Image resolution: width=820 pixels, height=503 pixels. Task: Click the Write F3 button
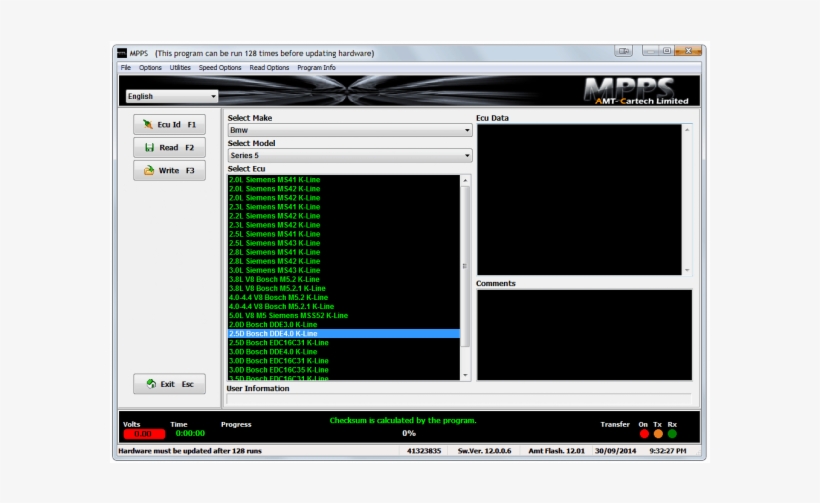click(x=169, y=170)
